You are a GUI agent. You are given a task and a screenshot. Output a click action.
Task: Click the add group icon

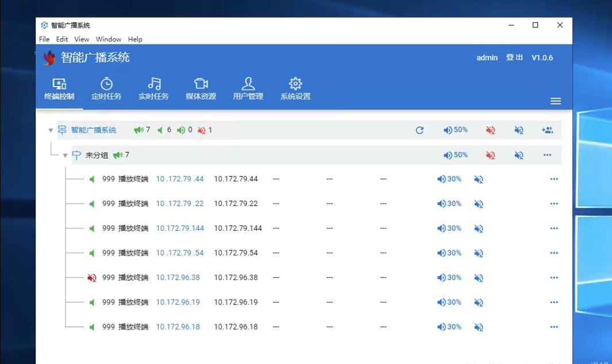tap(547, 130)
